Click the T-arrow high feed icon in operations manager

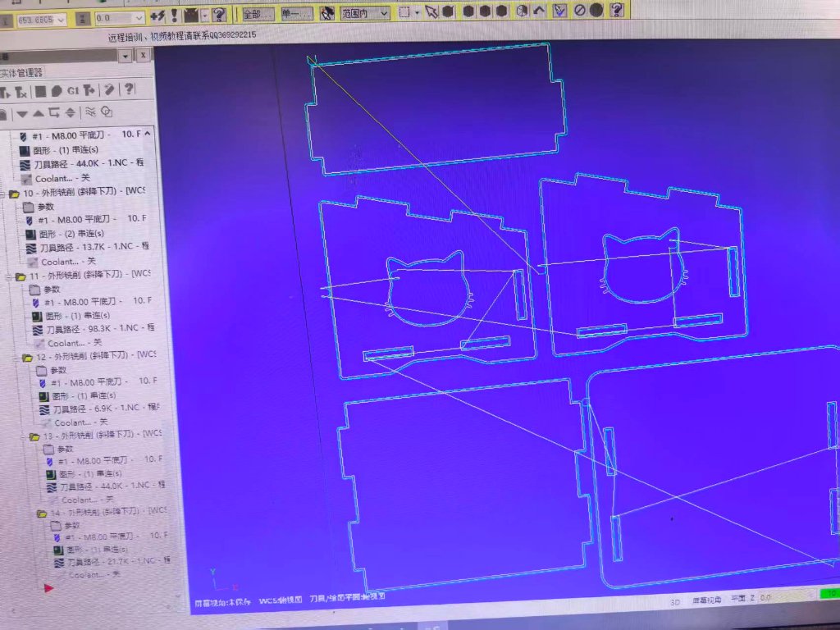click(89, 90)
